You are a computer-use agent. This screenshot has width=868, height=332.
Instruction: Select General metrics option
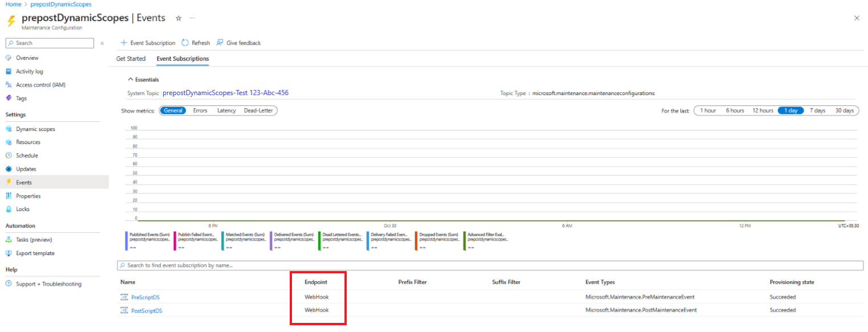click(x=173, y=110)
